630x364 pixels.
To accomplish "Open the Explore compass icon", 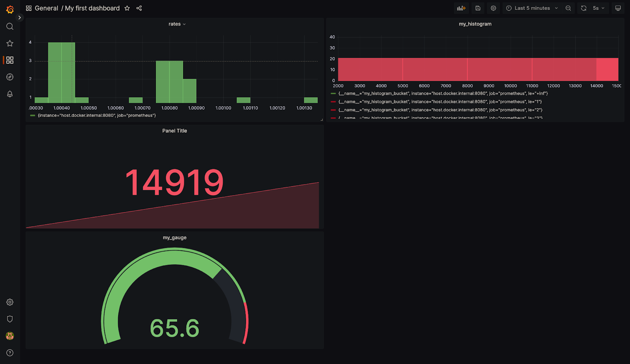I will point(10,77).
